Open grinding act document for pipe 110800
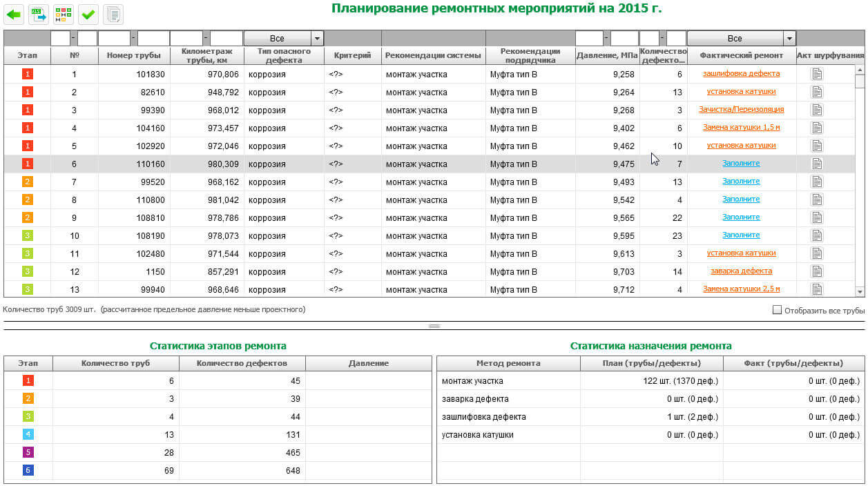This screenshot has height=486, width=868. [x=817, y=200]
